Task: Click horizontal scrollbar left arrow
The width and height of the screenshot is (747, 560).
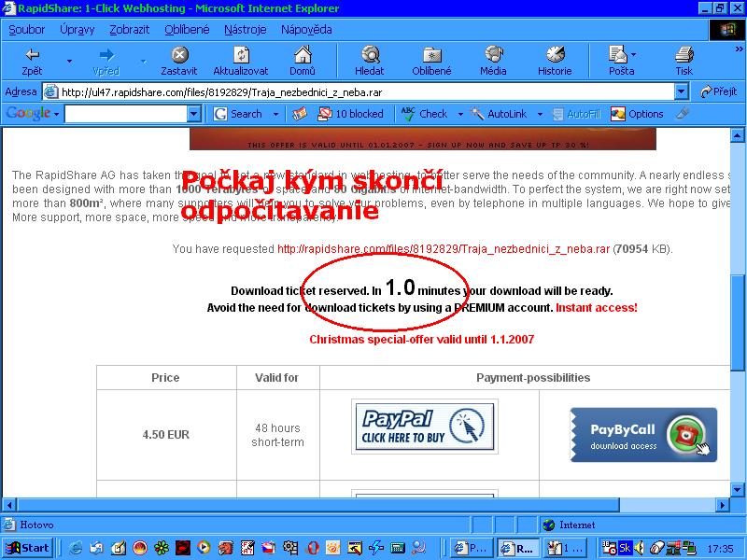Action: (x=9, y=505)
